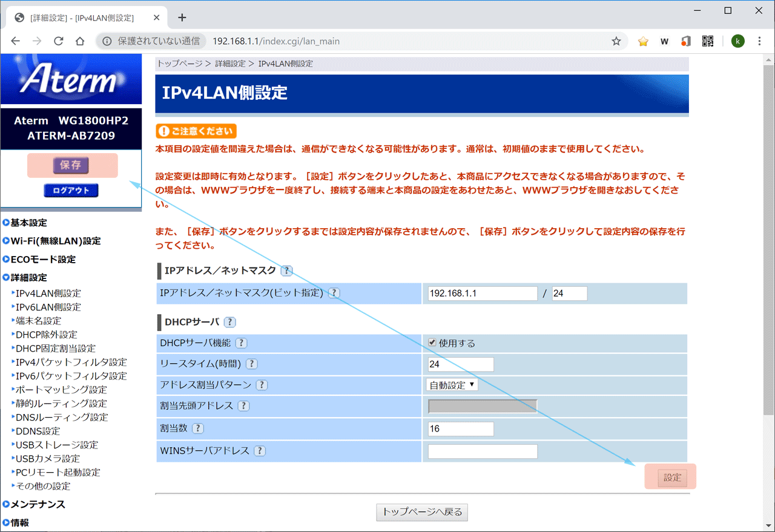The image size is (775, 532).
Task: Open a new browser tab with plus
Action: tap(182, 18)
